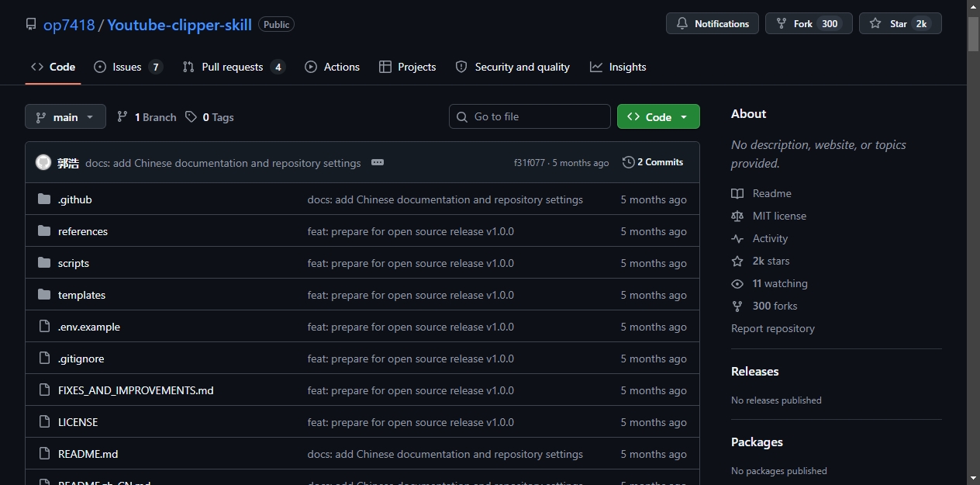Expand the commit message ellipsis button
This screenshot has width=980, height=485.
(x=378, y=162)
